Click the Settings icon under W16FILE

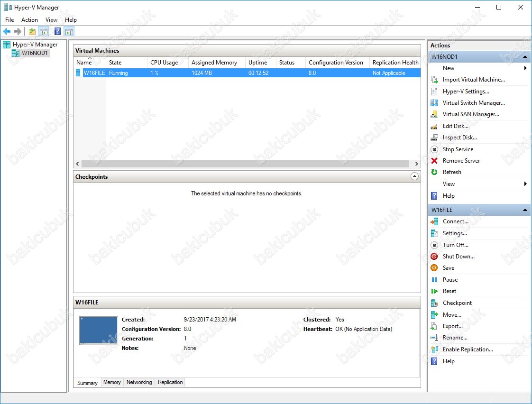pyautogui.click(x=434, y=233)
